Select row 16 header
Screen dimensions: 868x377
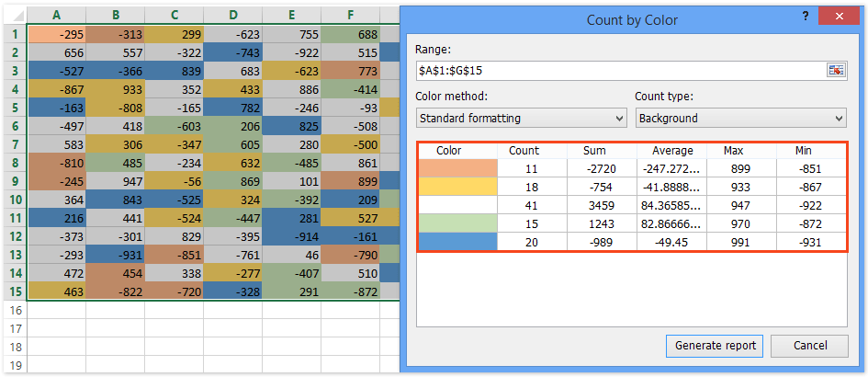pos(14,311)
